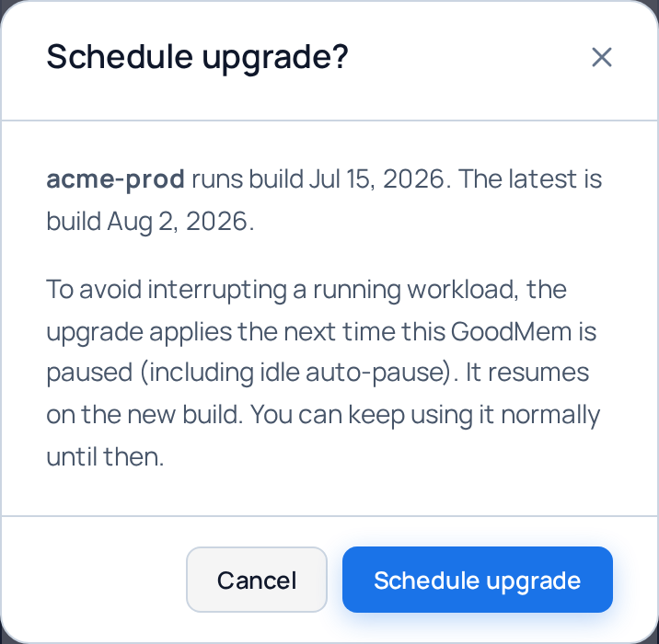The width and height of the screenshot is (659, 644).
Task: Click the 'Aug 2, 2026' latest build text
Action: [180, 222]
